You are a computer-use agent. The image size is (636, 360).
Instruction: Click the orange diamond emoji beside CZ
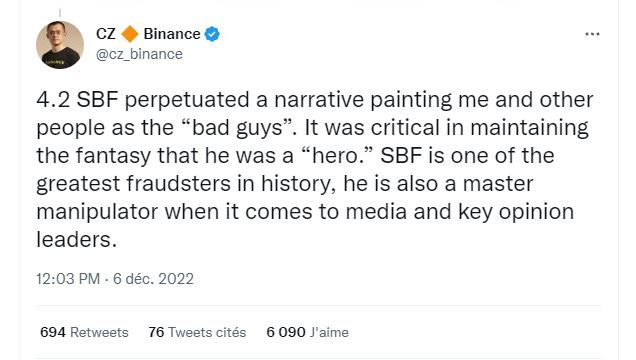pyautogui.click(x=130, y=34)
